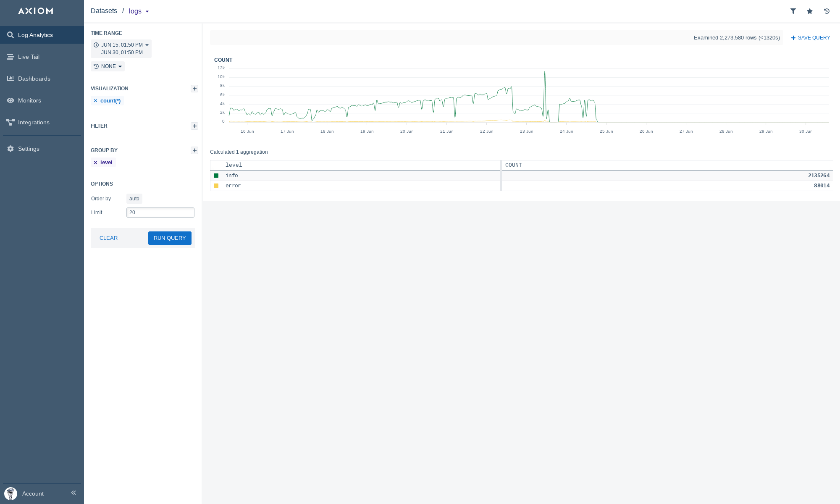Open query history clock icon

click(827, 11)
